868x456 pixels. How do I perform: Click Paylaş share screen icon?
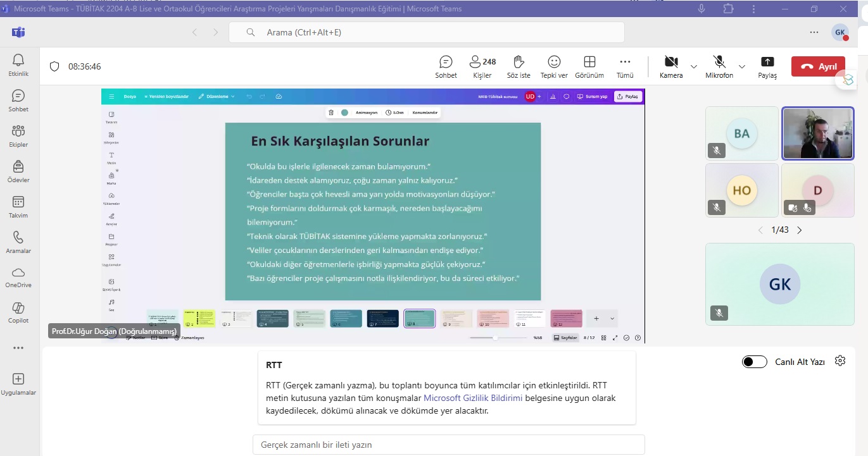767,66
